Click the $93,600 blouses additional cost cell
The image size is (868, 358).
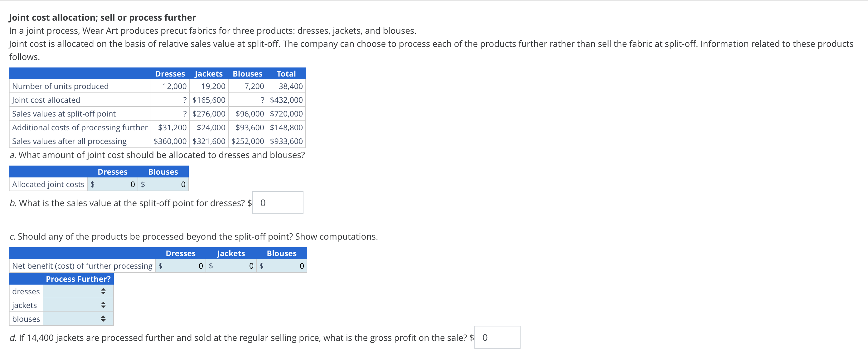coord(250,127)
